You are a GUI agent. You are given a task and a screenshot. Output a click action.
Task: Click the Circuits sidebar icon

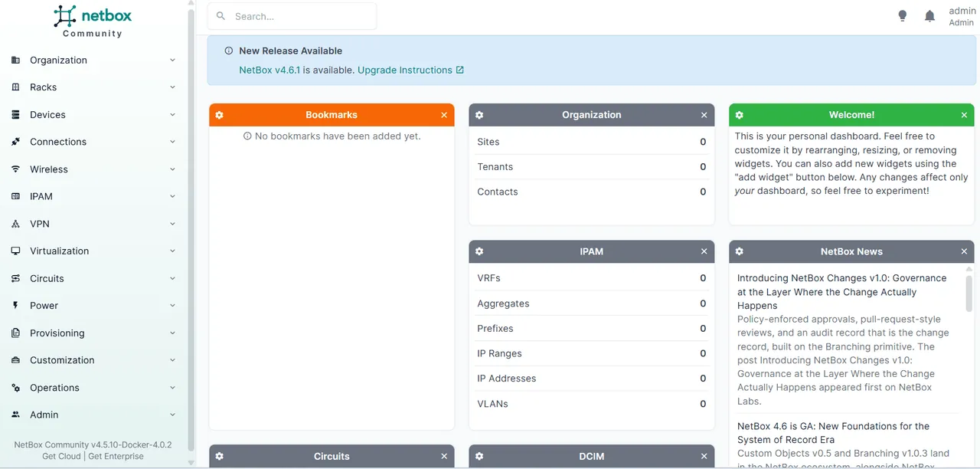pos(15,278)
